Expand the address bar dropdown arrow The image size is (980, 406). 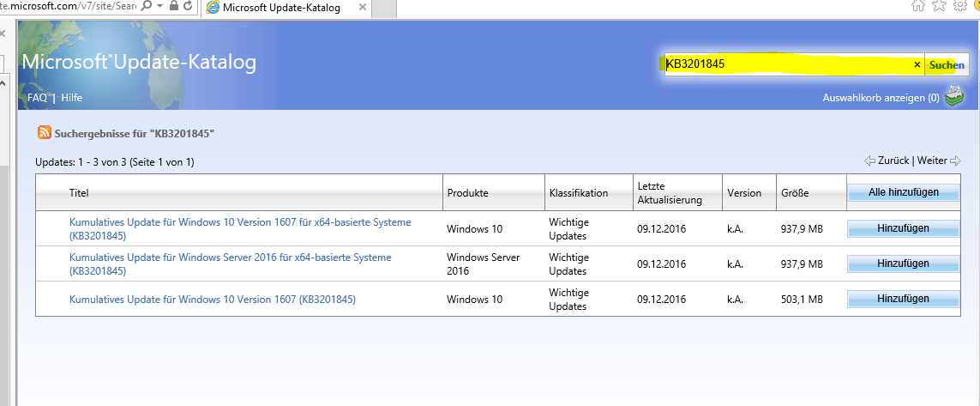[160, 6]
